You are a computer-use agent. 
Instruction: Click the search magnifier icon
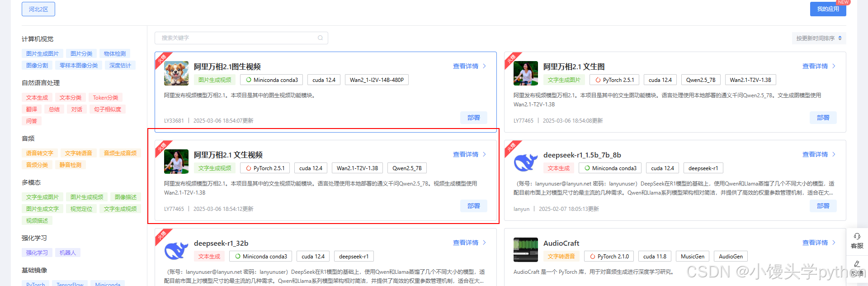pyautogui.click(x=320, y=38)
